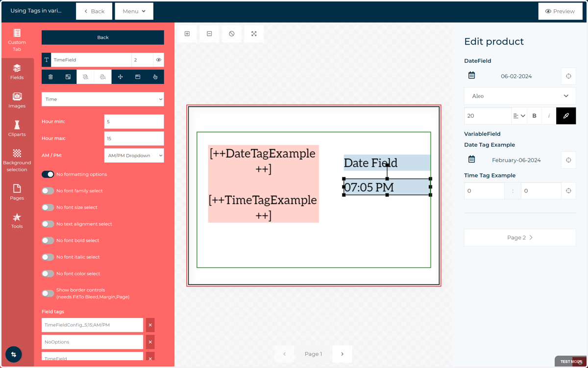Image resolution: width=588 pixels, height=368 pixels.
Task: Click Time Tag Example minutes input
Action: point(541,191)
